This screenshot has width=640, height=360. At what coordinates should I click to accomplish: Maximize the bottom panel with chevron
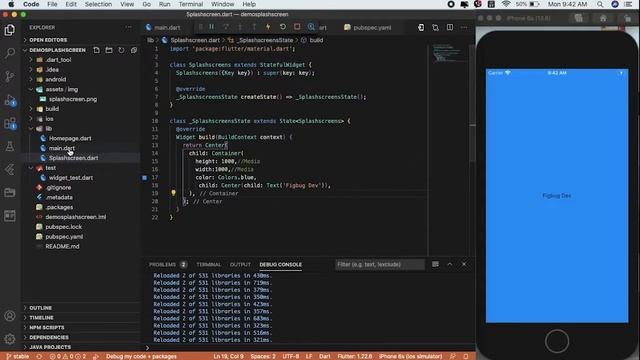449,264
